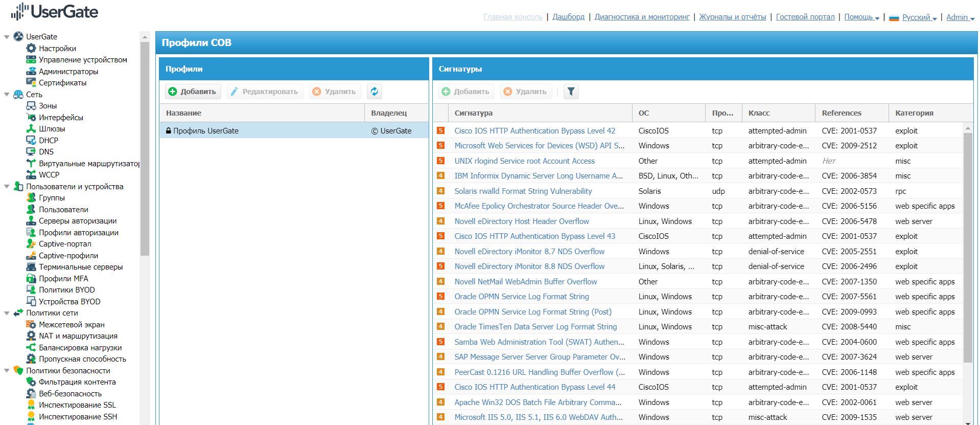Click the WCCP icon

[31, 175]
